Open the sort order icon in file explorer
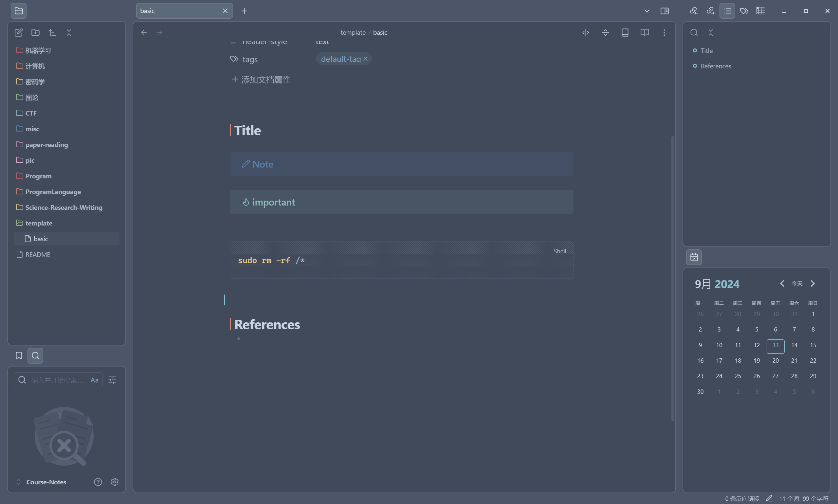Screen dimensions: 838x504 pyautogui.click(x=52, y=33)
